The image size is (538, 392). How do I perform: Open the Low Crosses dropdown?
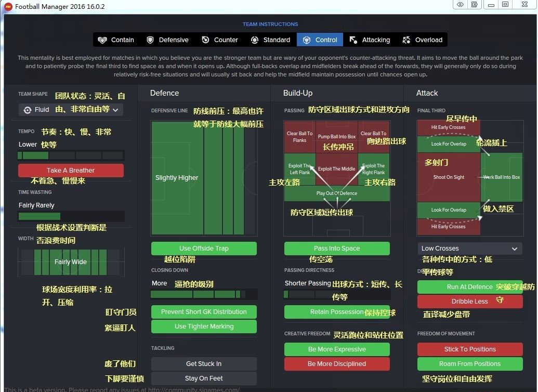coord(470,248)
